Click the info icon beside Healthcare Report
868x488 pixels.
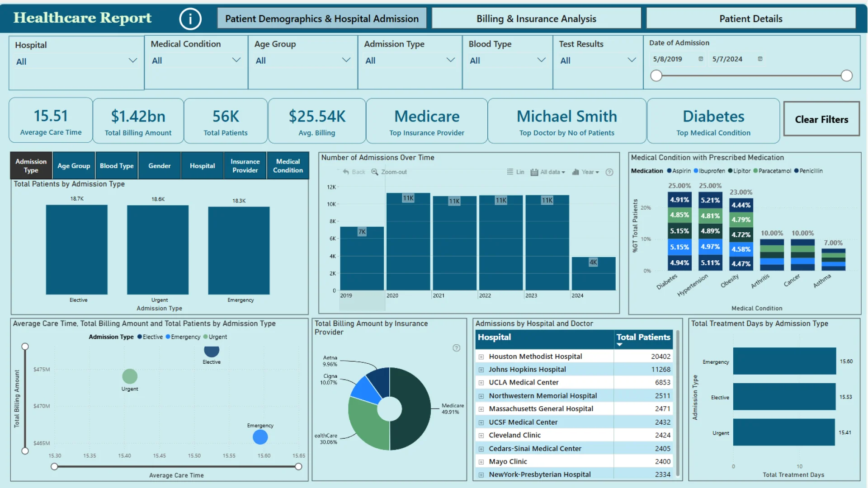pyautogui.click(x=190, y=19)
